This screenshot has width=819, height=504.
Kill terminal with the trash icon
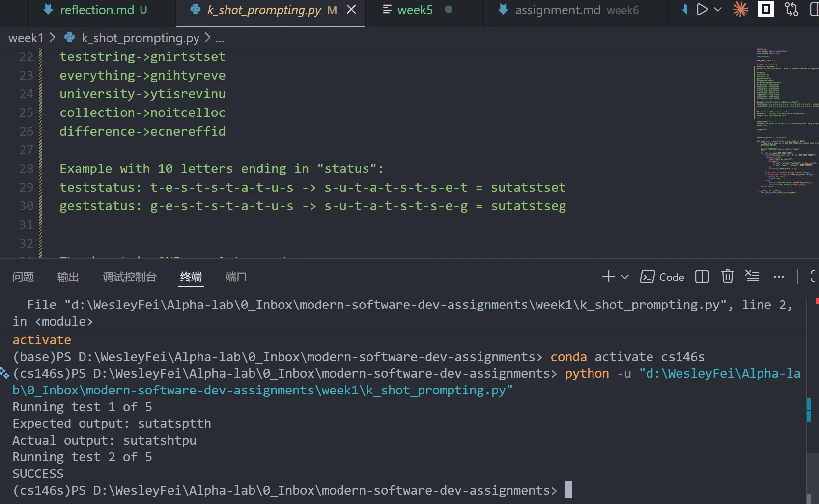pos(727,277)
